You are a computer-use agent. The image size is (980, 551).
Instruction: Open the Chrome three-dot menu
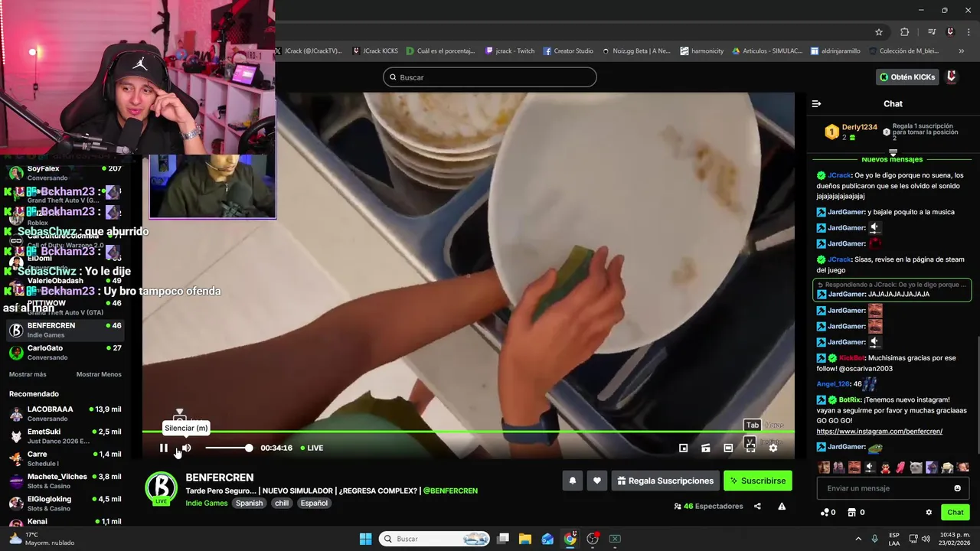coord(968,32)
